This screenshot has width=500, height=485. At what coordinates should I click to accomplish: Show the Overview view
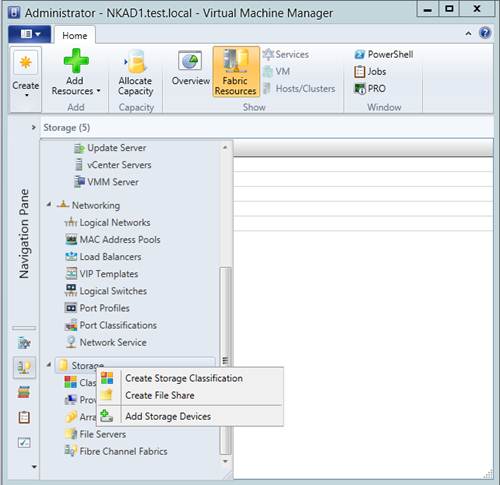[x=190, y=68]
